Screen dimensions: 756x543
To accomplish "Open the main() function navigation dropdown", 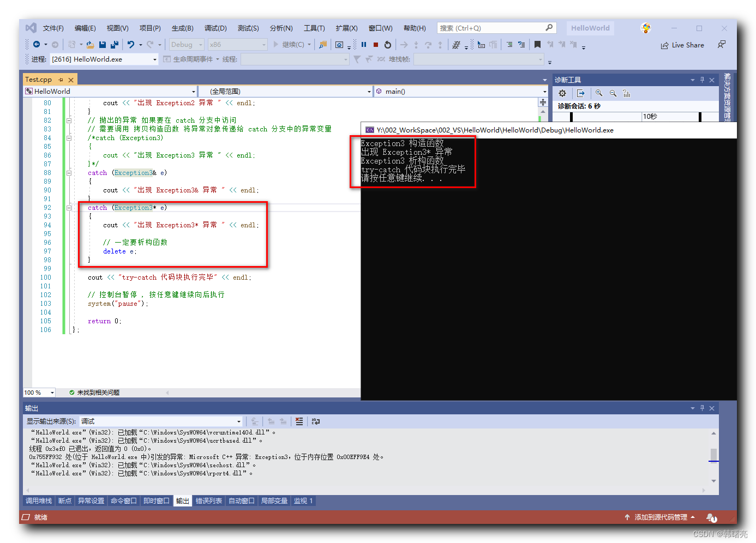I will tap(461, 91).
